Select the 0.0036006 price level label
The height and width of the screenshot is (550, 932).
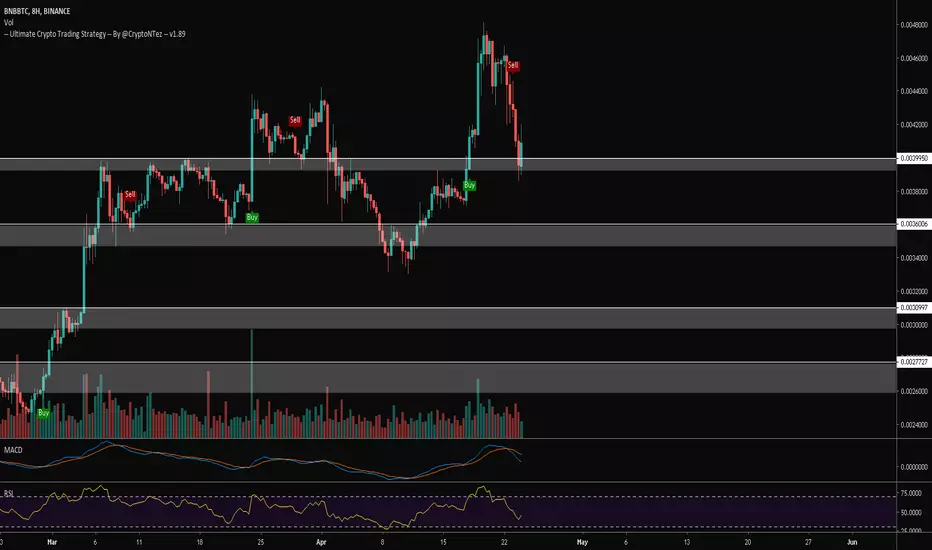tap(914, 224)
